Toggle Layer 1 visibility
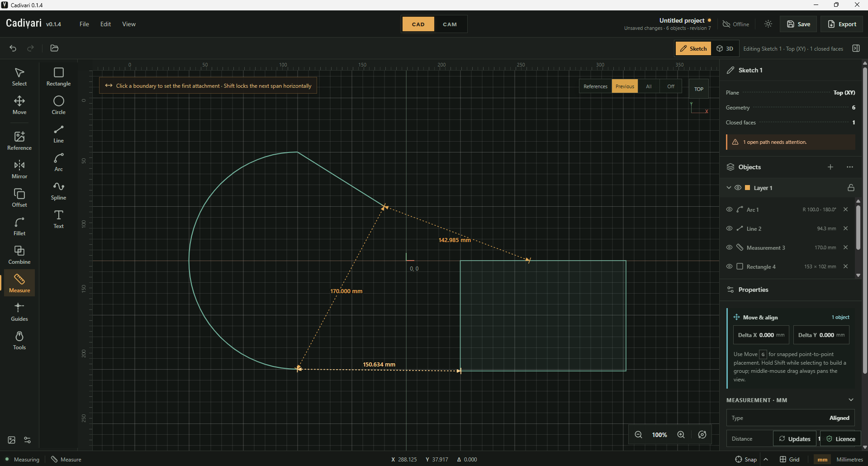 pos(738,188)
